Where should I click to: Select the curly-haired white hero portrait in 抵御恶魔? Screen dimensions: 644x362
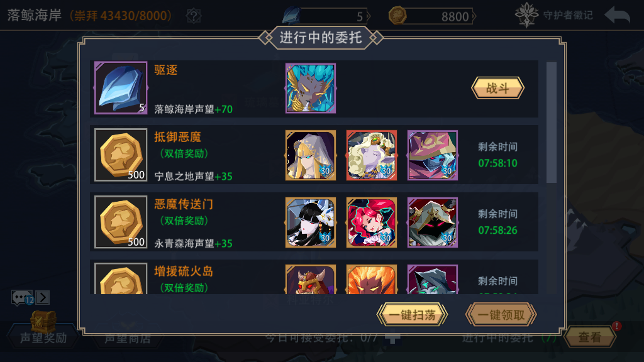(x=371, y=155)
